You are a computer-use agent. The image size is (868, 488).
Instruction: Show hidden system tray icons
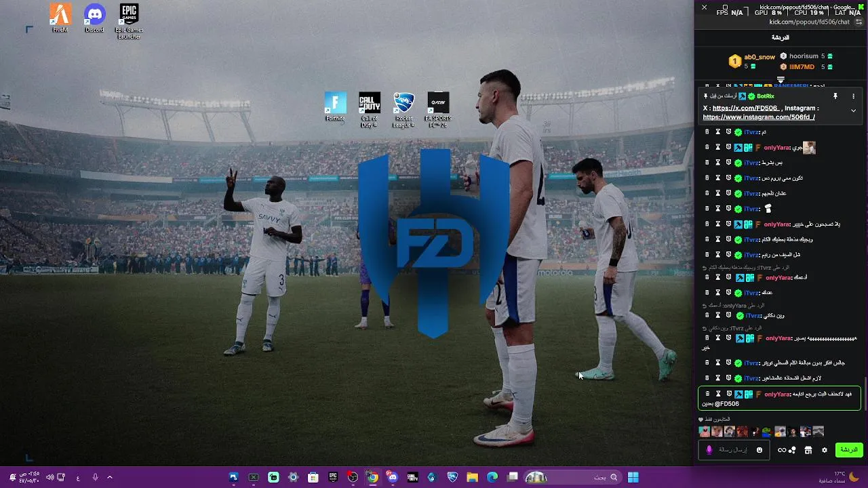[x=110, y=477]
